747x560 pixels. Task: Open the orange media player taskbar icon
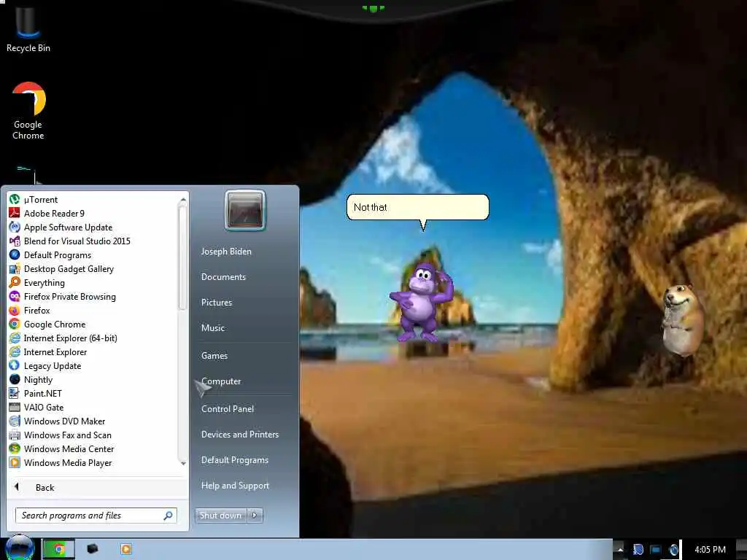pos(125,549)
